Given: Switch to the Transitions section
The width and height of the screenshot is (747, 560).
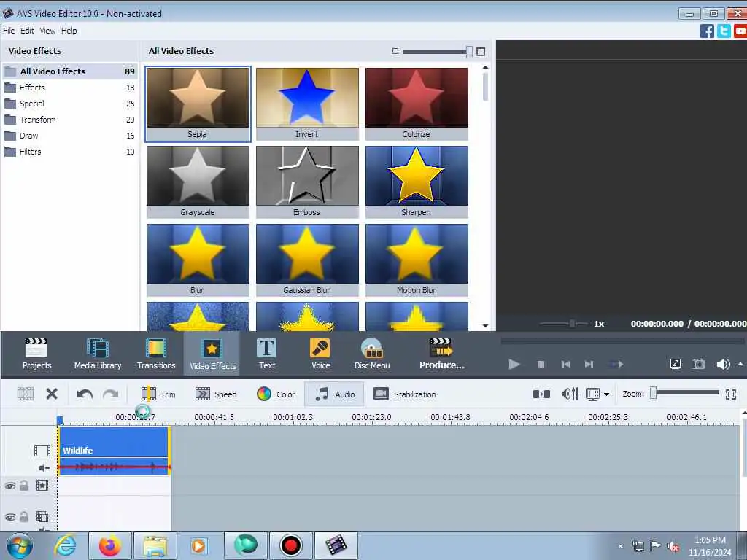Looking at the screenshot, I should pos(156,354).
